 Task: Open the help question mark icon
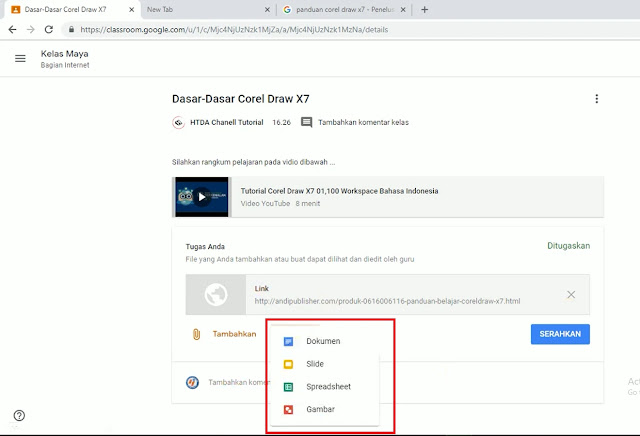point(19,416)
